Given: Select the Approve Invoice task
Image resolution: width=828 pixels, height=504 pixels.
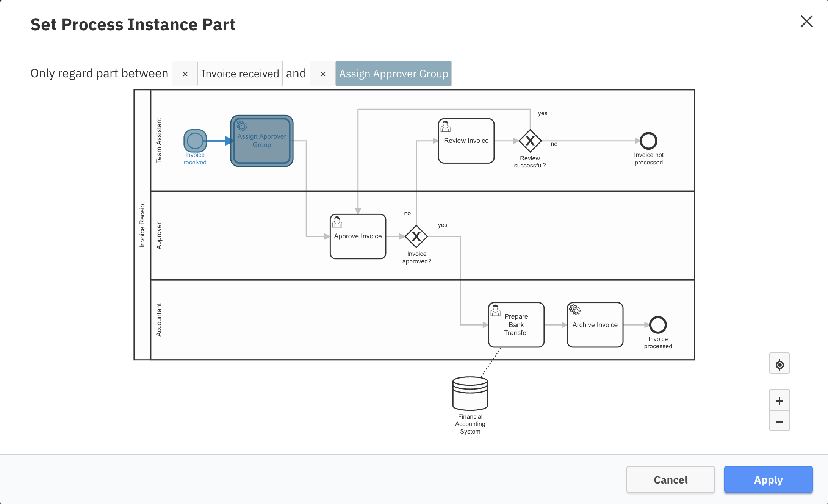Looking at the screenshot, I should pos(358,236).
